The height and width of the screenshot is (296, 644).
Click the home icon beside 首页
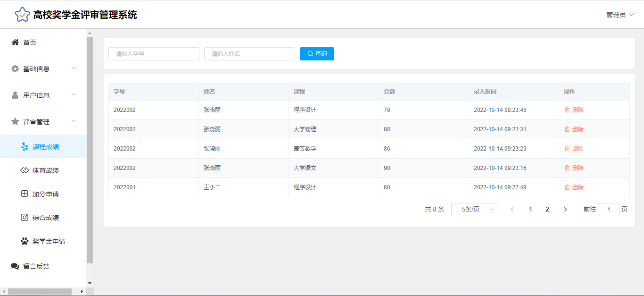(x=15, y=42)
